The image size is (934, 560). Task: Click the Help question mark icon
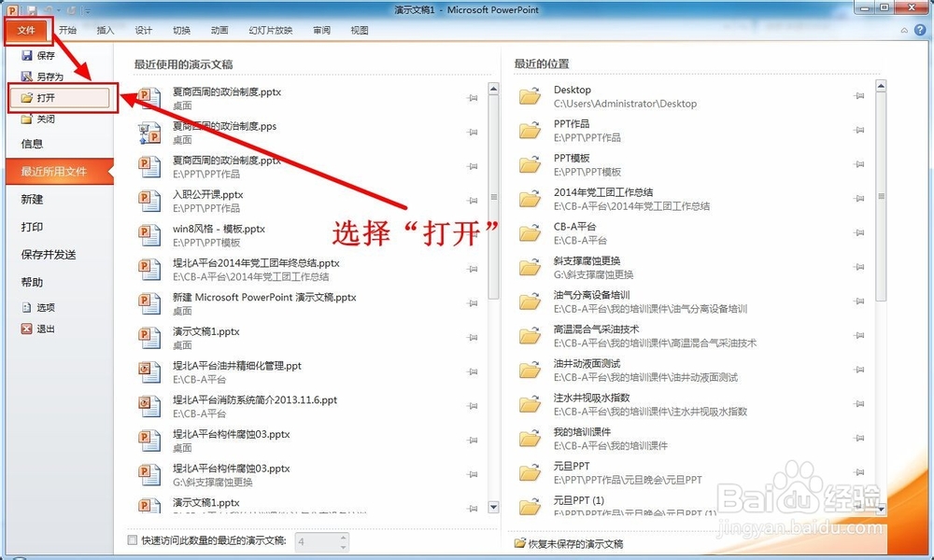point(920,31)
